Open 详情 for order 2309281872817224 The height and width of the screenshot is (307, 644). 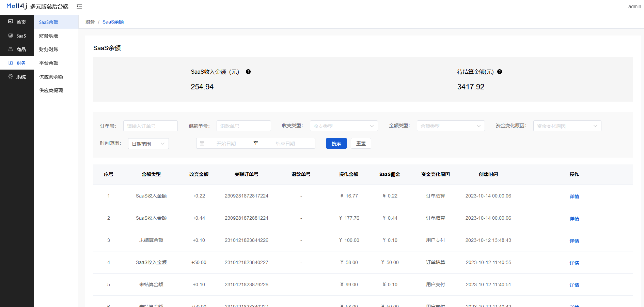click(574, 196)
